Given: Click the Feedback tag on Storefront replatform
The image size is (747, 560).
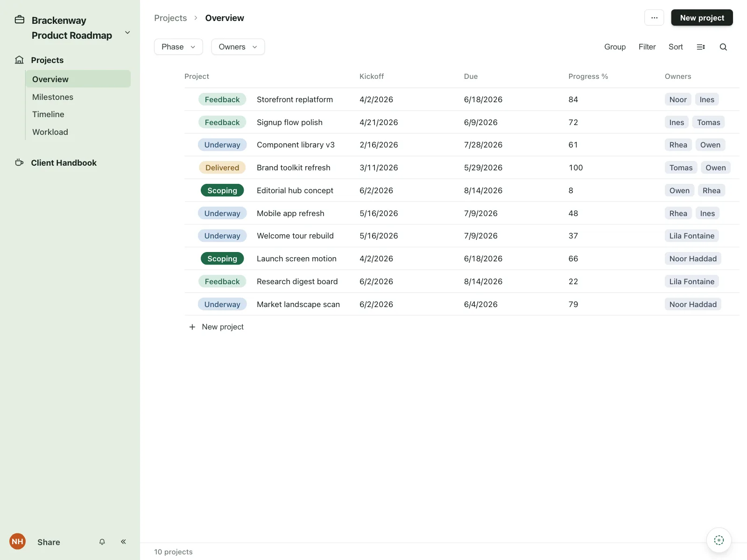Looking at the screenshot, I should (x=222, y=99).
